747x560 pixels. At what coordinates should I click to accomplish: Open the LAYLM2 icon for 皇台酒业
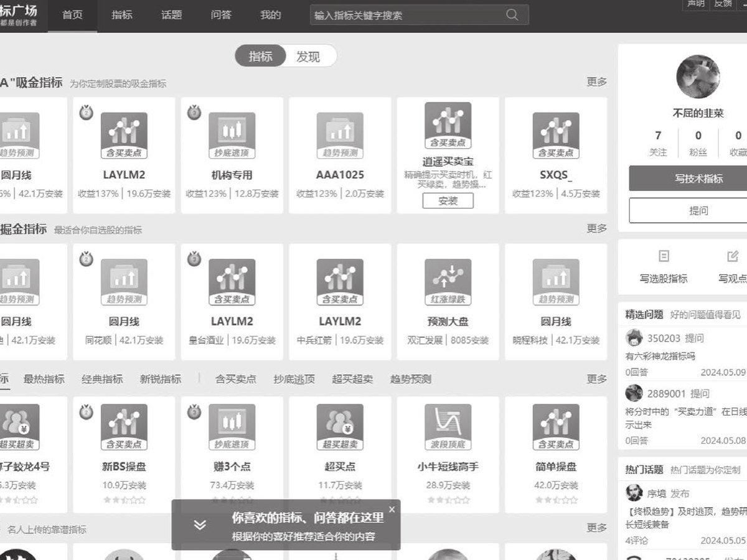point(232,282)
